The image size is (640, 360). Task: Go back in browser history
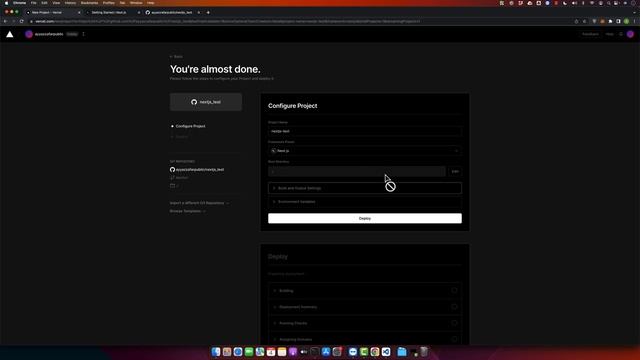(5, 21)
